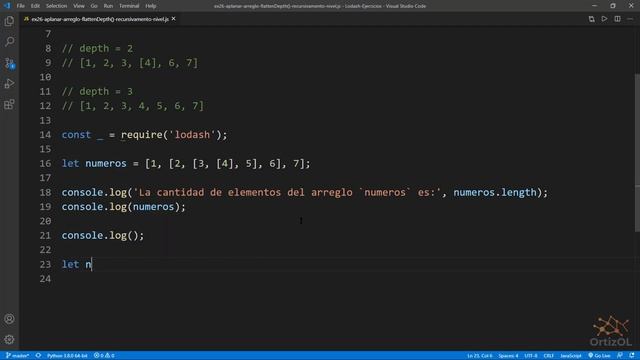Select the ex26-aplanar-arreglo-flattenDepth file tab
640x360 pixels.
[100, 19]
